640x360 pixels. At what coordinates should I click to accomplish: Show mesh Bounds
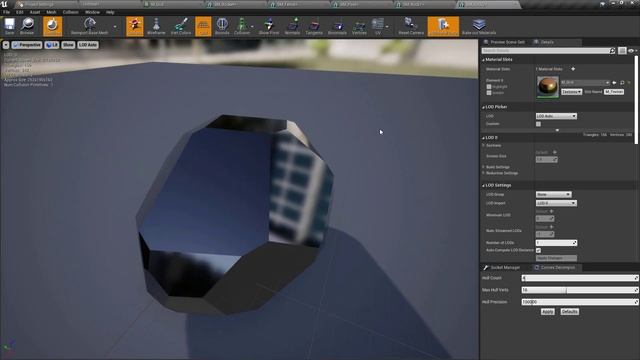point(222,26)
